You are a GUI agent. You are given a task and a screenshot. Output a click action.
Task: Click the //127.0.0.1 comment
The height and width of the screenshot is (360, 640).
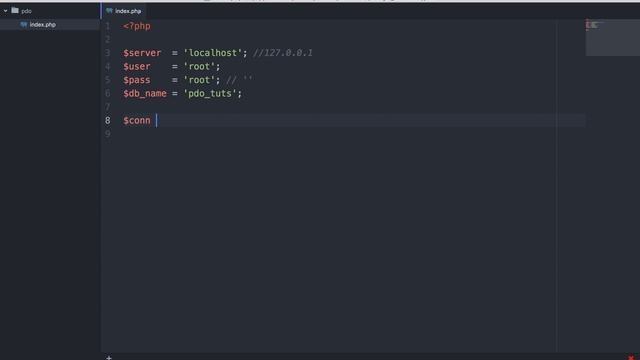[282, 53]
